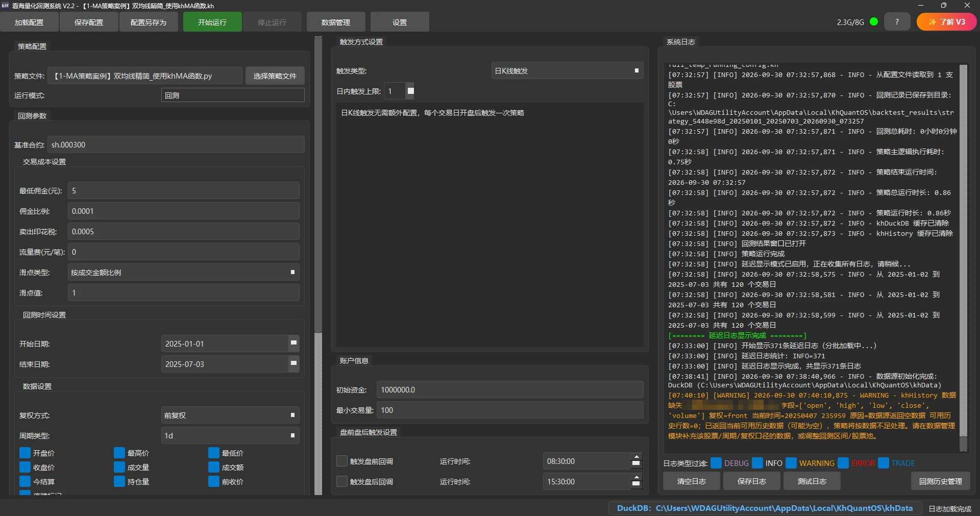Viewport: 980px width, 516px height.
Task: Enable 触发盘前回调 checkbox
Action: (342, 461)
